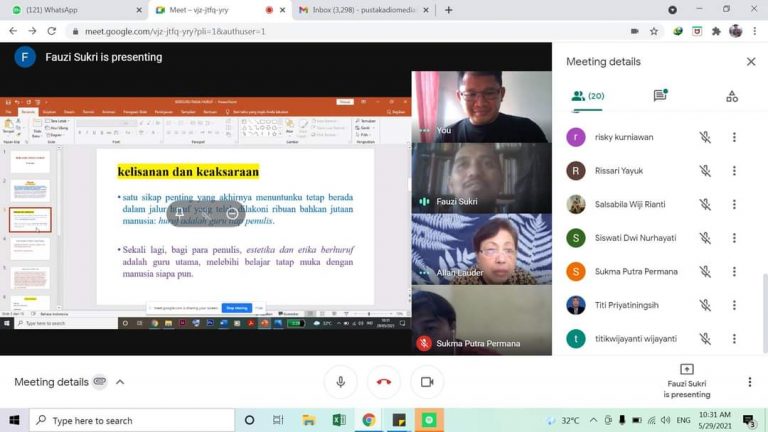Open the Chat tab in Meeting details
Viewport: 768px width, 432px height.
(x=660, y=95)
